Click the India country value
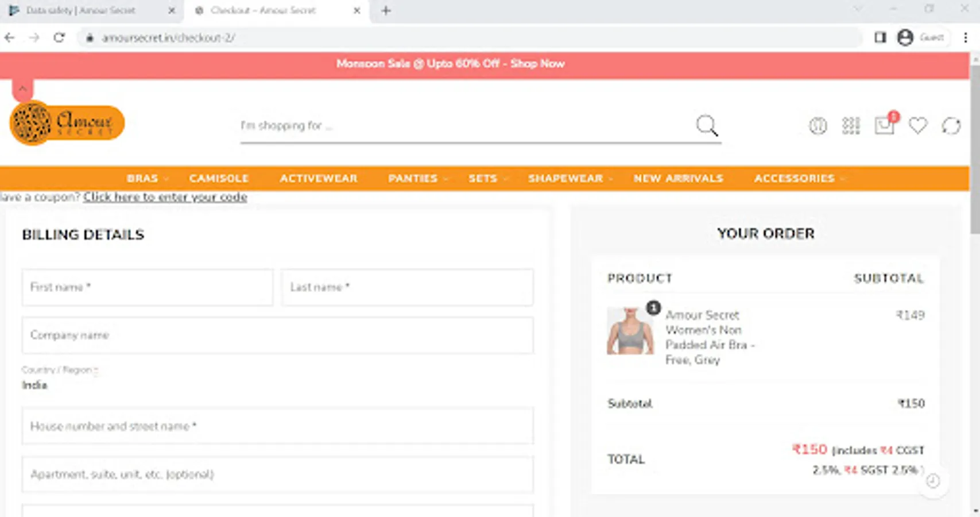 [x=34, y=385]
